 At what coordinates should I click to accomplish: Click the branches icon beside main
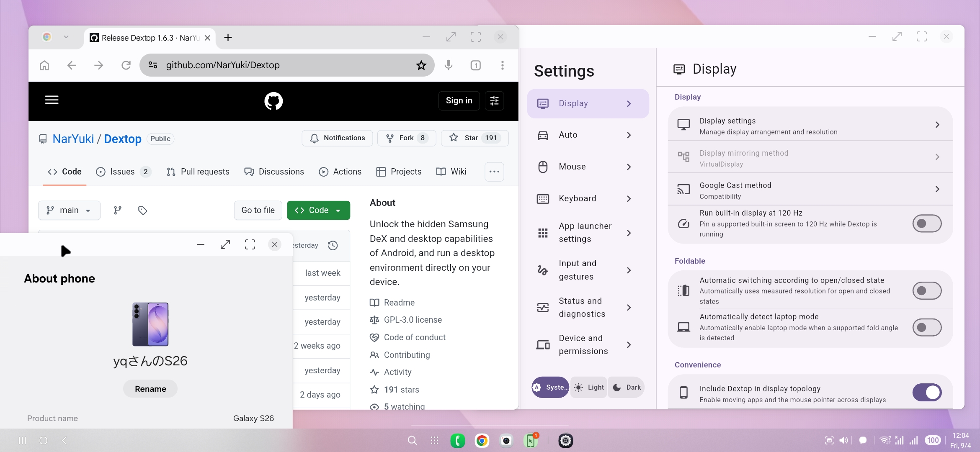click(x=118, y=210)
